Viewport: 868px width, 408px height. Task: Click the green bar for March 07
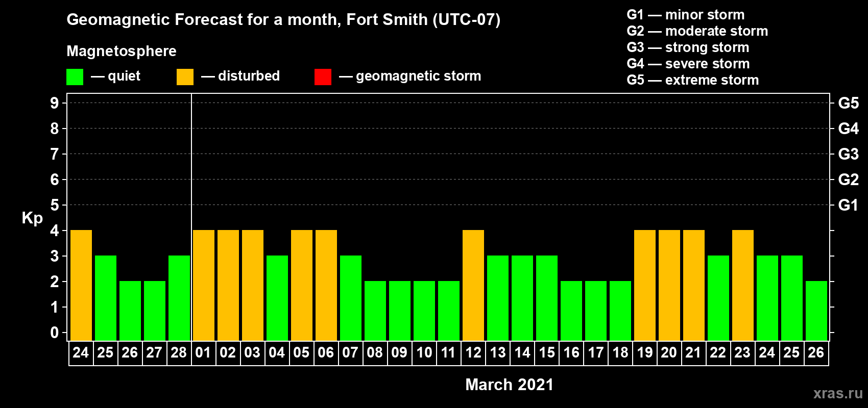click(x=351, y=298)
